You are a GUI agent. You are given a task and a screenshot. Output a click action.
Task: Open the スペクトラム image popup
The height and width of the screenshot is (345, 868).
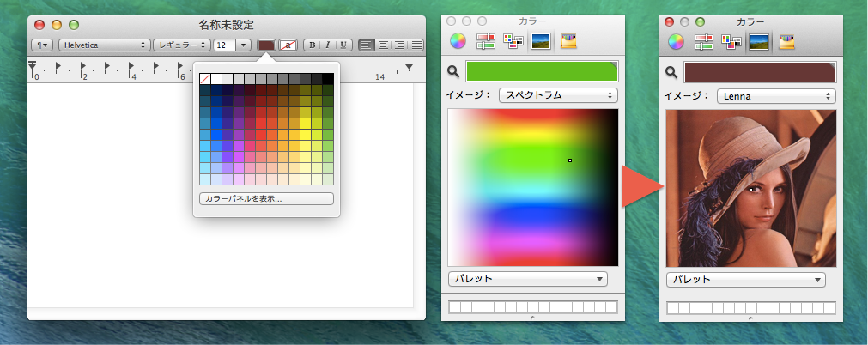coord(559,95)
